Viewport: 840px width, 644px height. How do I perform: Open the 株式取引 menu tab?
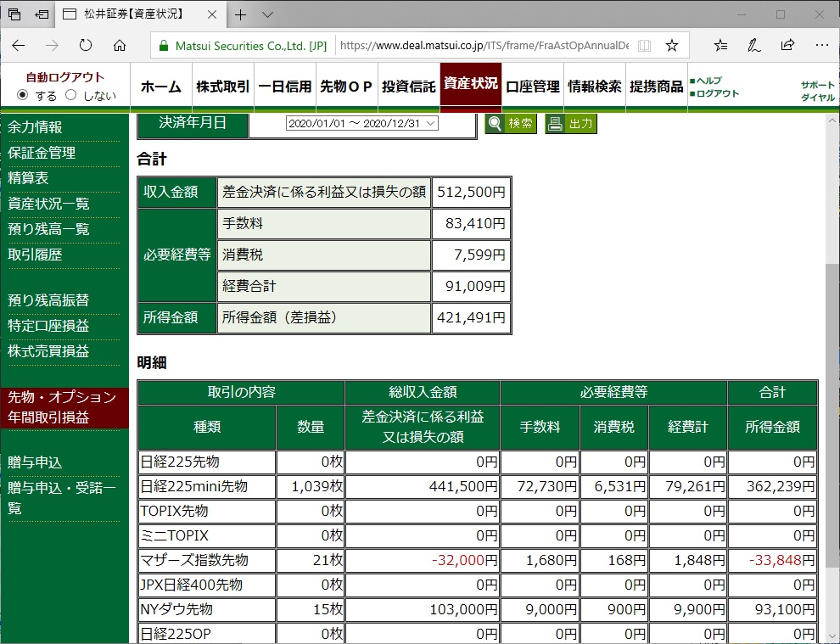[x=222, y=87]
